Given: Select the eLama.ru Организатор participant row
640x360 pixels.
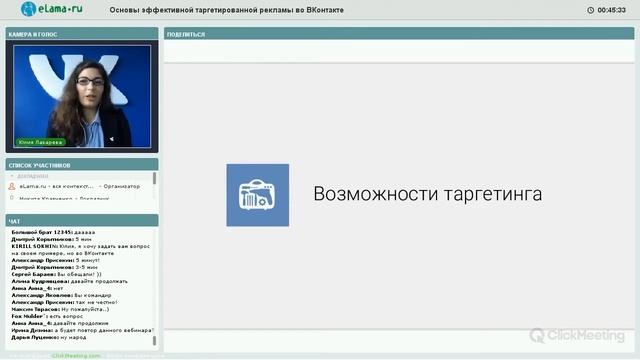Looking at the screenshot, I should pos(80,186).
